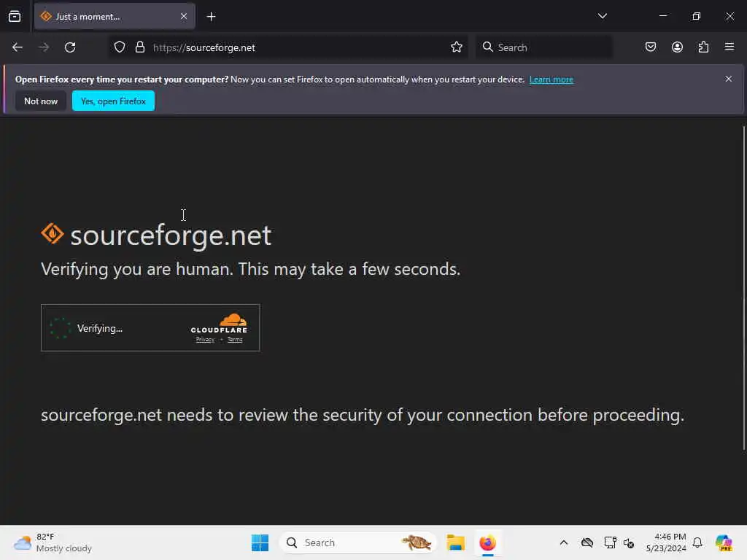Go back one page
The width and height of the screenshot is (747, 560).
click(x=18, y=47)
